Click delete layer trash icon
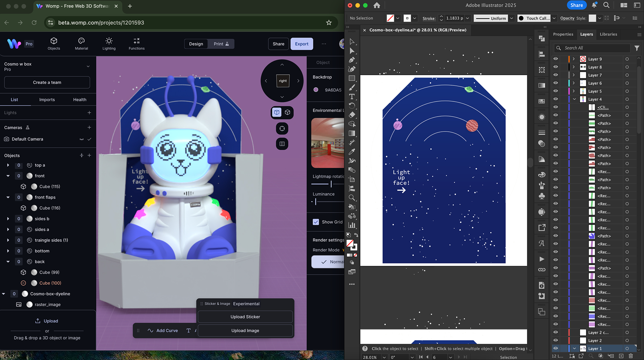The width and height of the screenshot is (644, 360). point(631,356)
